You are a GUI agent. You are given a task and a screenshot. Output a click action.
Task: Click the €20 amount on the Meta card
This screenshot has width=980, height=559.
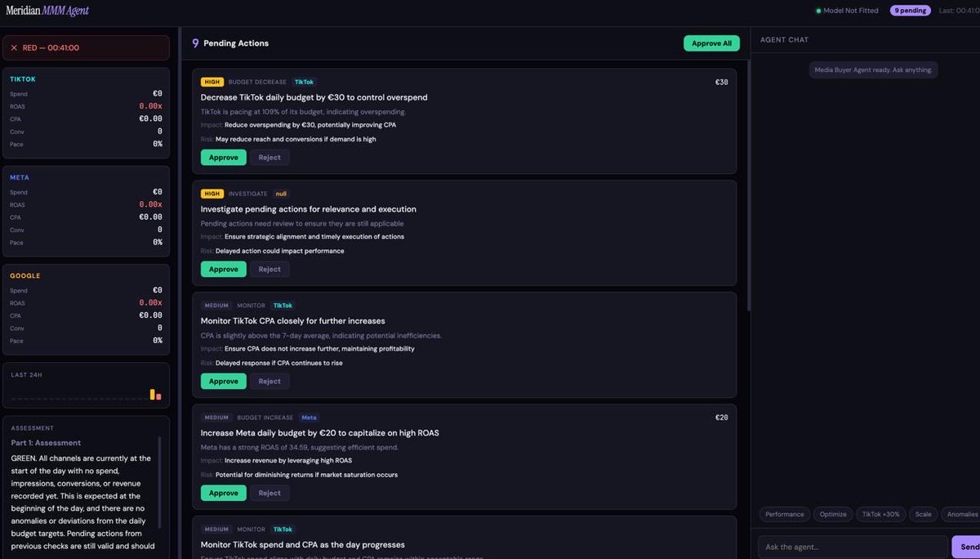tap(721, 418)
